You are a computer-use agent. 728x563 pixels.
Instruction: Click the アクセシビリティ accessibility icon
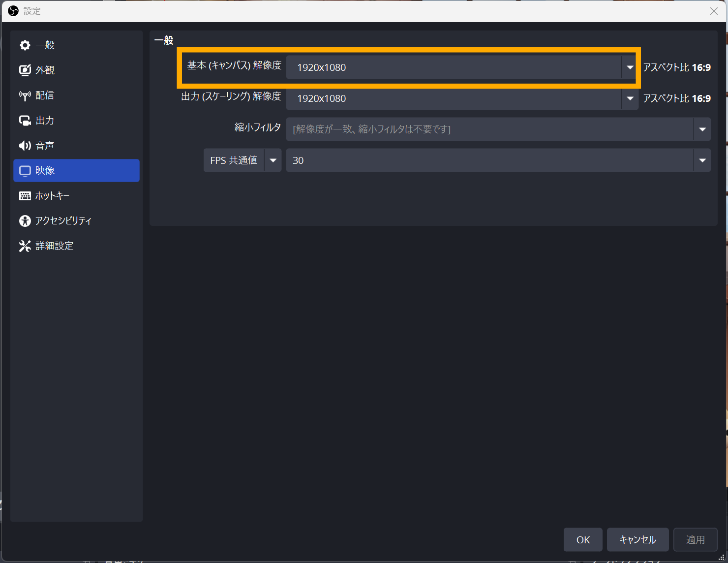point(25,221)
